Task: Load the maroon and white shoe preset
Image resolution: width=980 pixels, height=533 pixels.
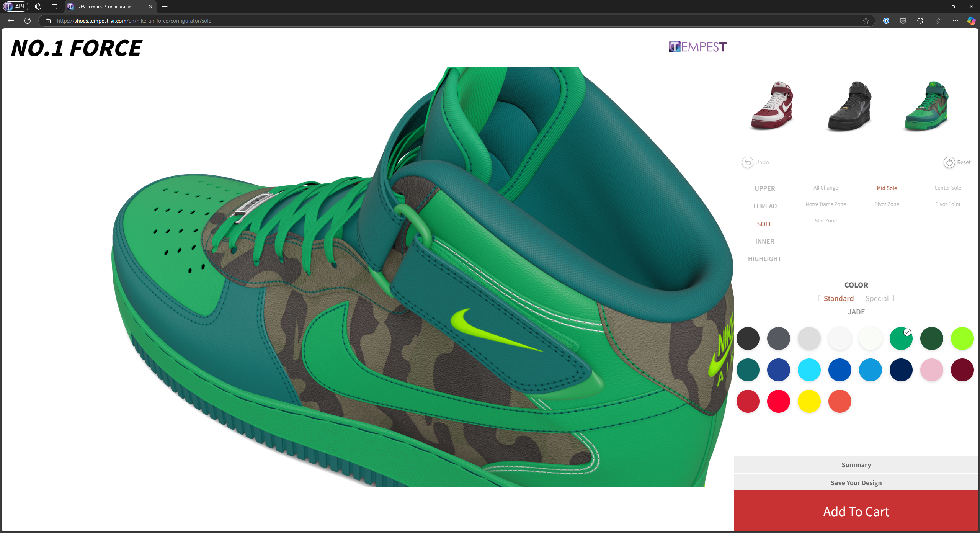Action: [772, 105]
